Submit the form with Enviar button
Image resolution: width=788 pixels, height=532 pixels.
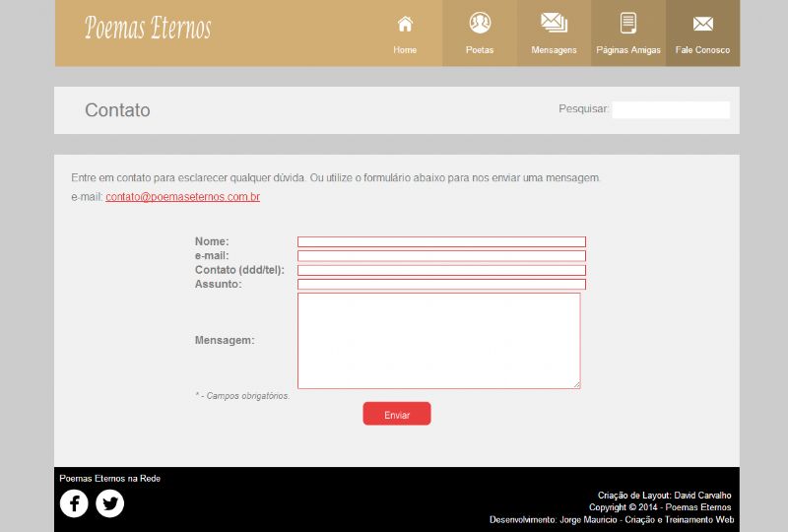397,414
